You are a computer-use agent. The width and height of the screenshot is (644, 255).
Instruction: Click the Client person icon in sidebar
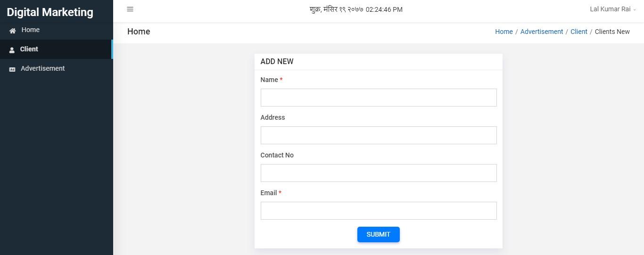pos(12,50)
